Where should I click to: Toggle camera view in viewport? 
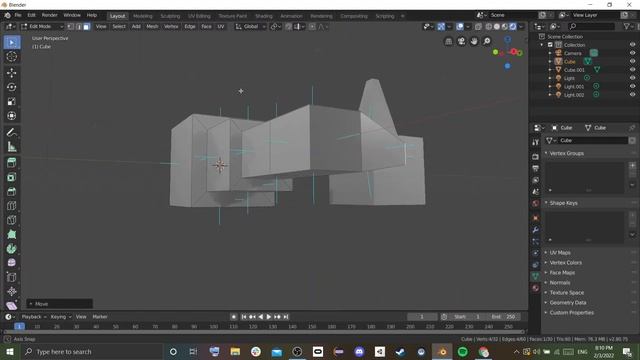[461, 41]
